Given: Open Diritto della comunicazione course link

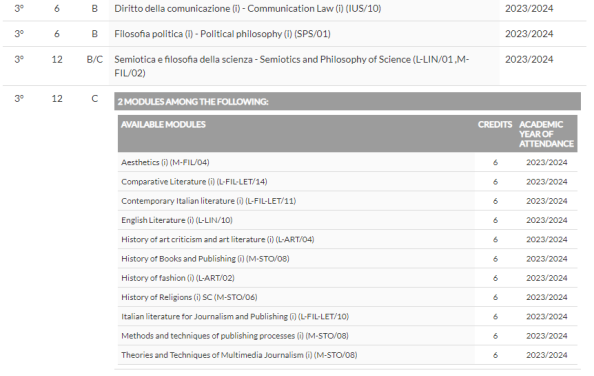Looking at the screenshot, I should 247,8.
